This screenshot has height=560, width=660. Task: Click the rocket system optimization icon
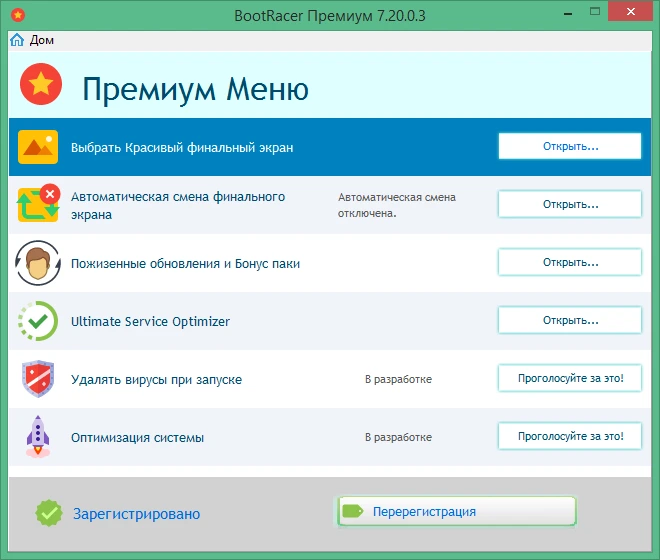[x=38, y=437]
